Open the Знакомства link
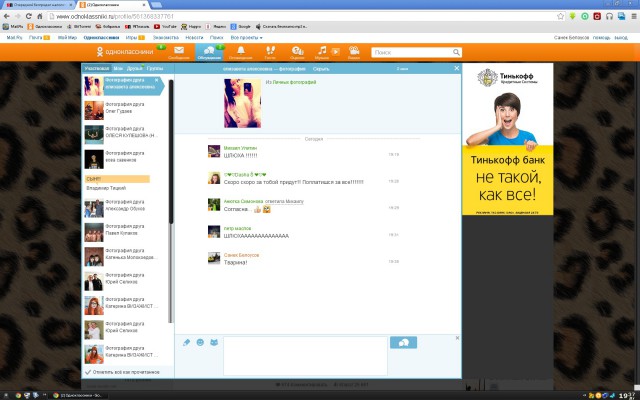Image resolution: width=640 pixels, height=400 pixels. (x=166, y=38)
